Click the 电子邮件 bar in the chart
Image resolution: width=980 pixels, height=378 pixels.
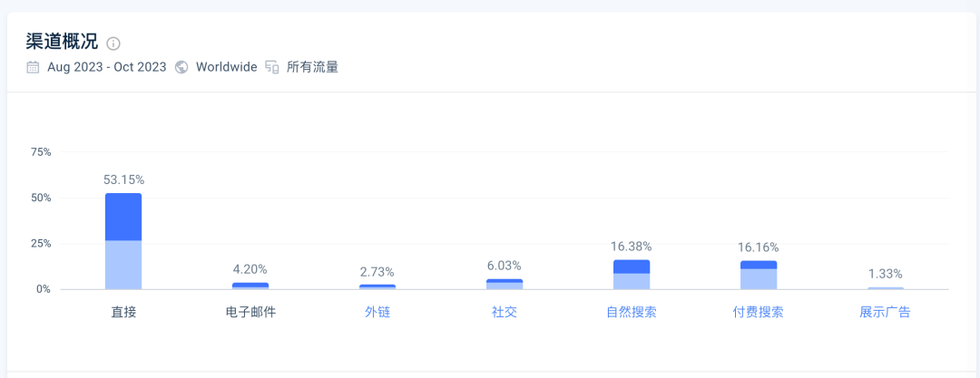tap(250, 286)
